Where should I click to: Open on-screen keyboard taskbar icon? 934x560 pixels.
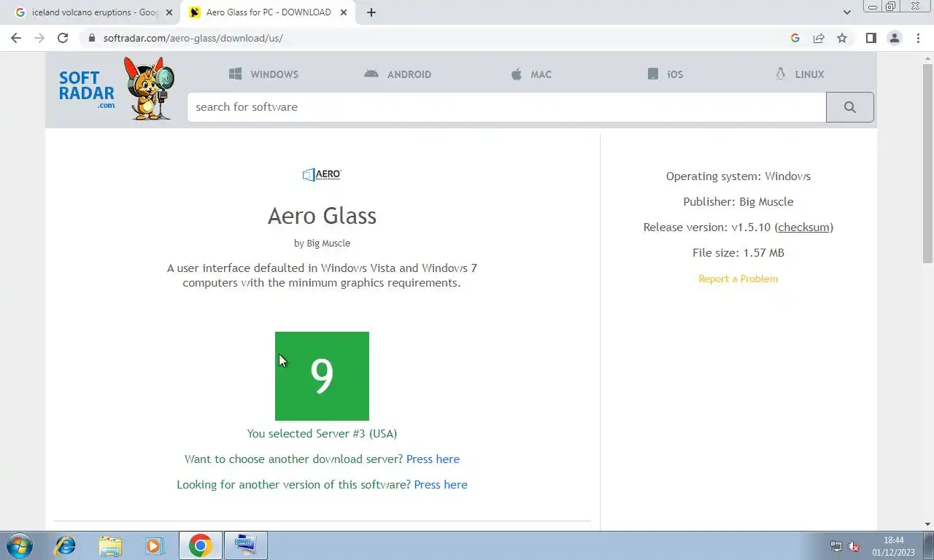246,545
